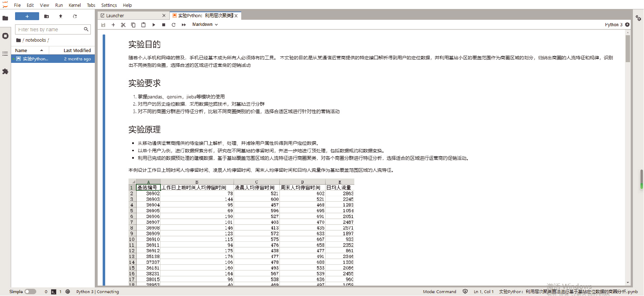Sort files by Name column
Viewport: 644px width, 296px height.
[x=21, y=50]
